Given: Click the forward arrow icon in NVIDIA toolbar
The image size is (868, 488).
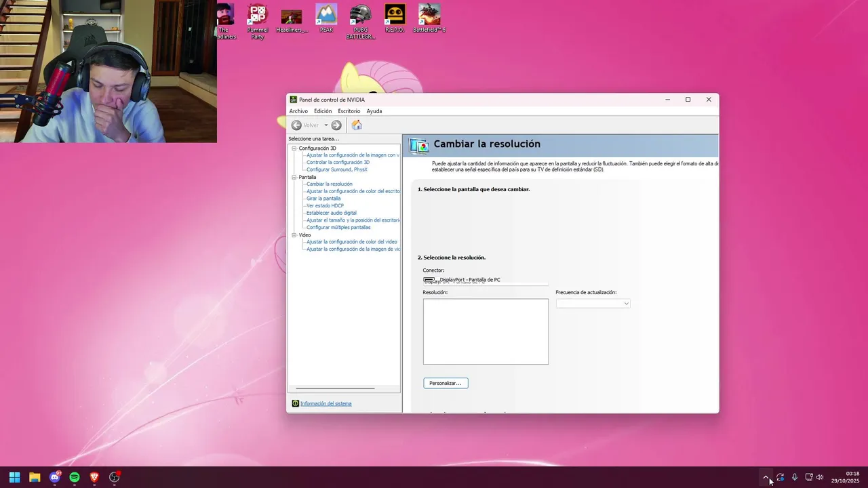Looking at the screenshot, I should point(336,125).
